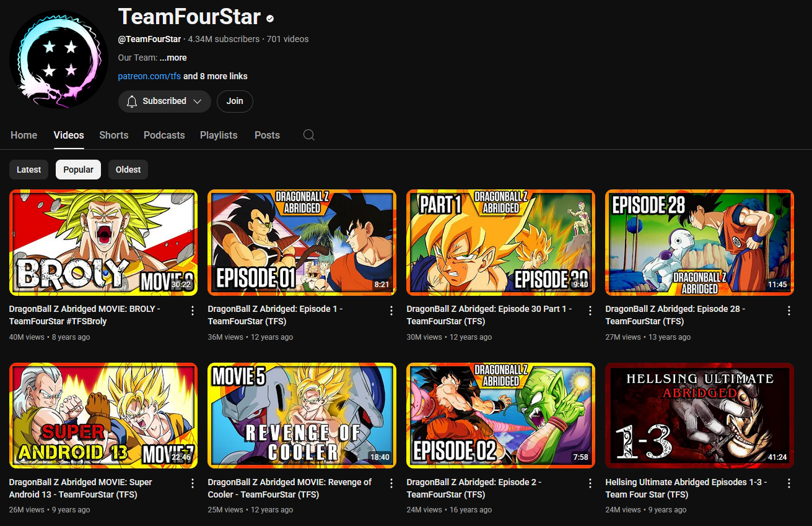Screen dimensions: 812x526
Task: Switch to the Playlists tab
Action: click(219, 135)
